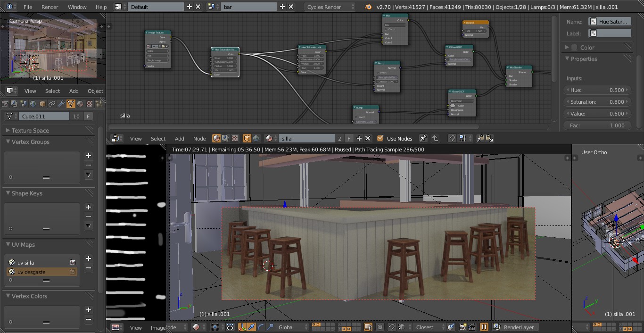Image resolution: width=644 pixels, height=333 pixels.
Task: Open the Window menu
Action: pos(77,7)
